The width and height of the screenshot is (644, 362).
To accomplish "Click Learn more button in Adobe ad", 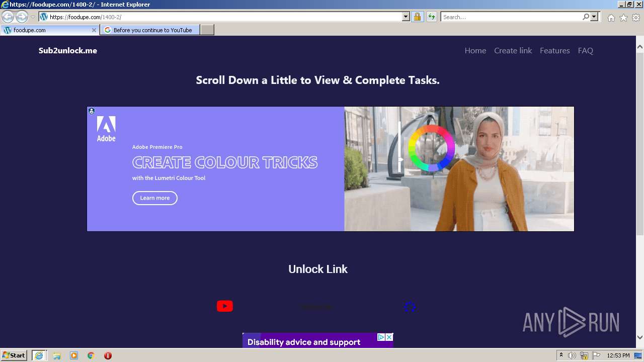I will pos(155,198).
